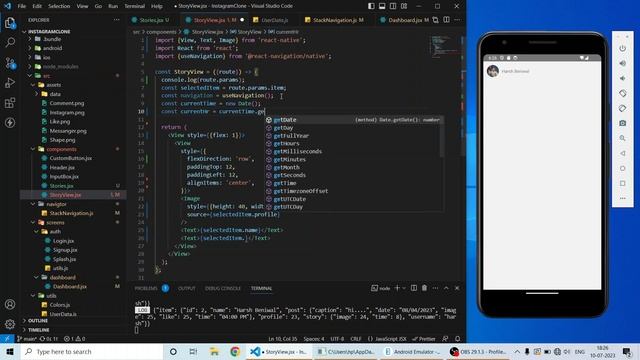The height and width of the screenshot is (360, 640).
Task: Open the Terminal menu
Action: tap(134, 6)
